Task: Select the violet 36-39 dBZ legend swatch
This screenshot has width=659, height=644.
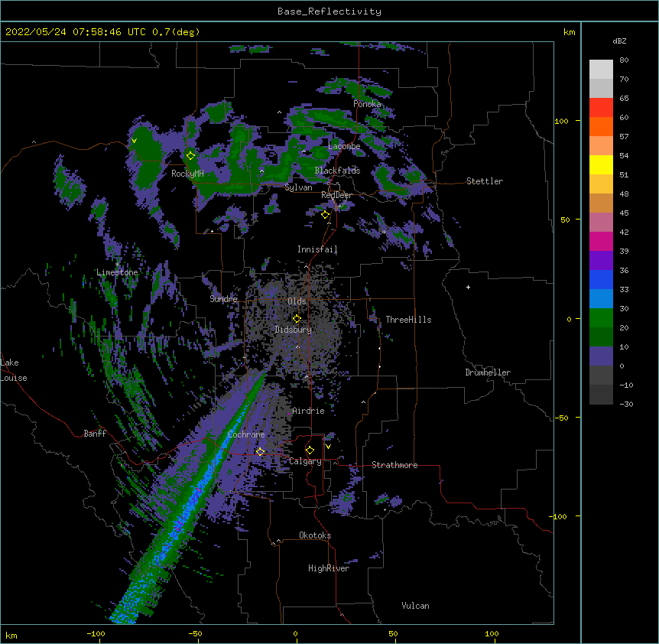Action: pyautogui.click(x=601, y=261)
